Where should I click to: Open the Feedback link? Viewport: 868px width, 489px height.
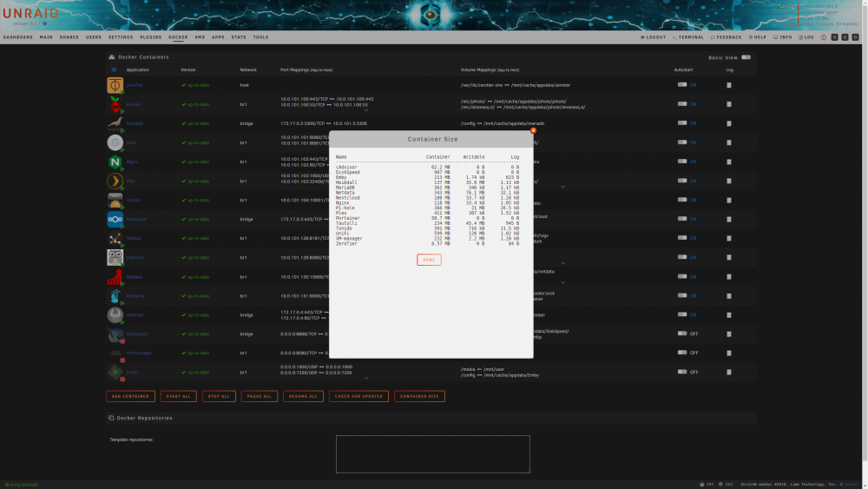click(727, 37)
